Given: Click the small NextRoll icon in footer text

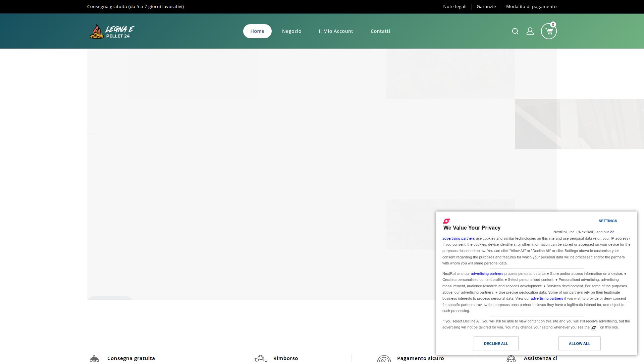Looking at the screenshot, I should pyautogui.click(x=594, y=327).
